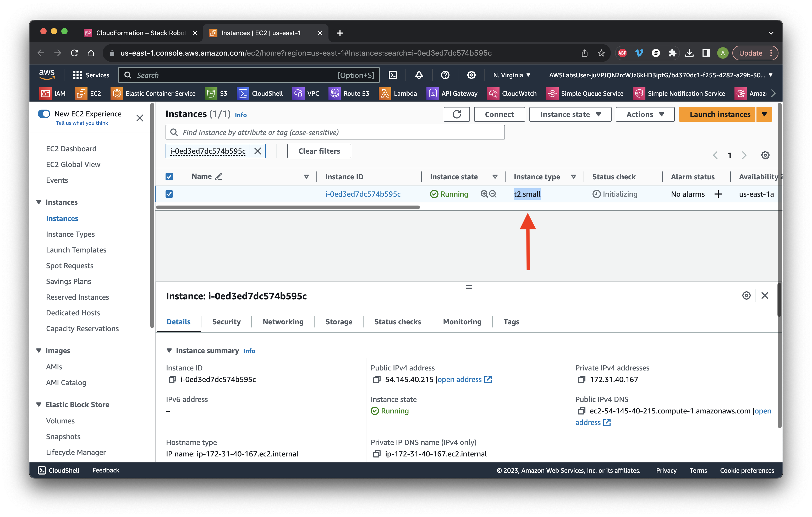This screenshot has height=517, width=812.
Task: Switch to the Networking tab
Action: tap(283, 322)
